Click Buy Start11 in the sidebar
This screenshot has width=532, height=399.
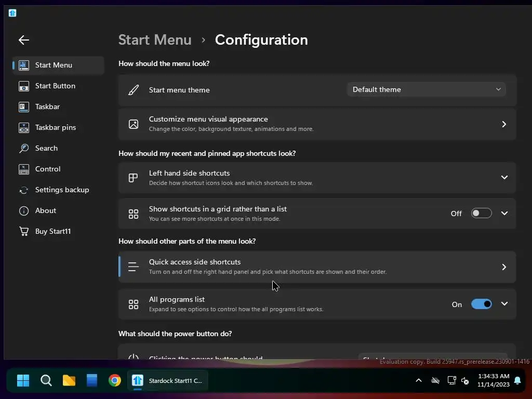(58, 231)
